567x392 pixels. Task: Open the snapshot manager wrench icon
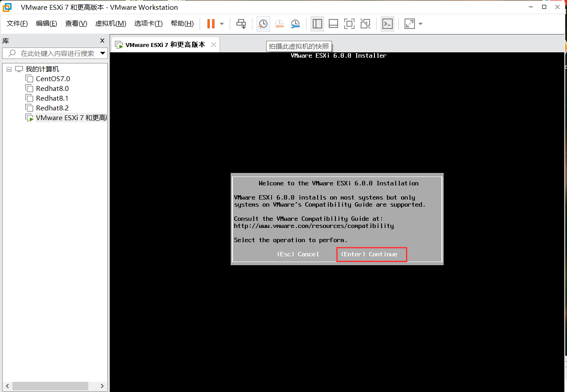(x=295, y=24)
